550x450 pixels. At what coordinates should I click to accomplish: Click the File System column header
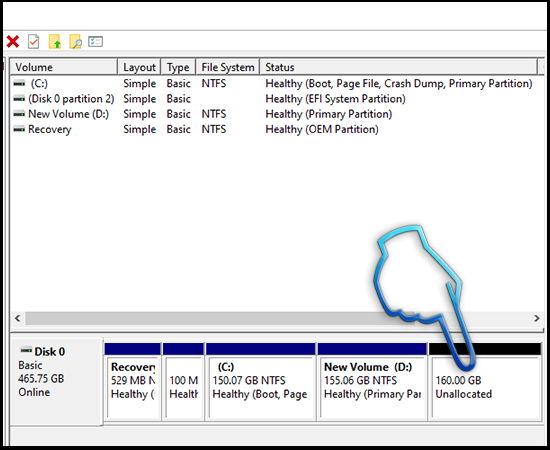[x=228, y=67]
